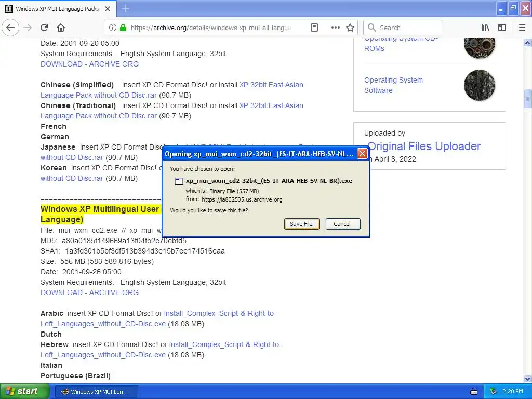Close the Opening file dialog
532x399 pixels.
(x=362, y=154)
